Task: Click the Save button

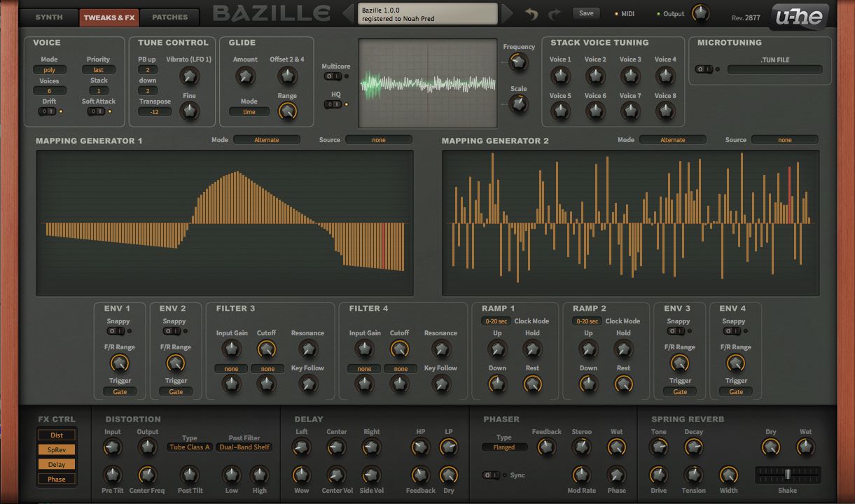Action: (x=586, y=13)
